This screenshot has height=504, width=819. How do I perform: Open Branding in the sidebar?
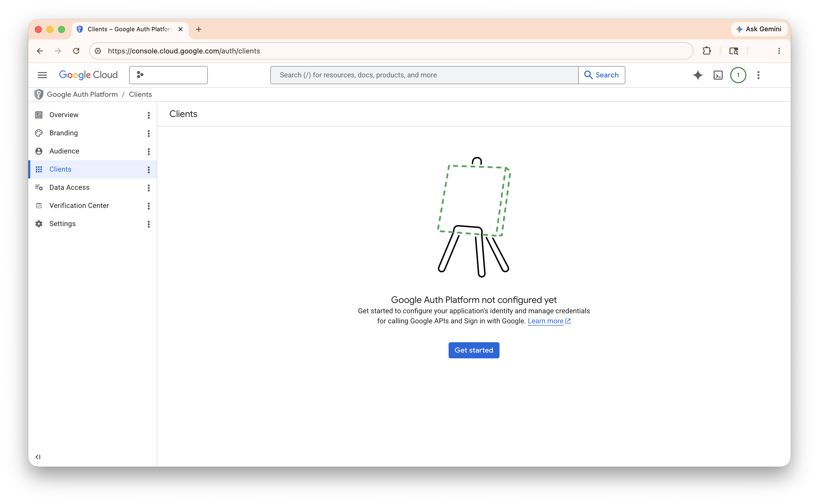pos(92,133)
